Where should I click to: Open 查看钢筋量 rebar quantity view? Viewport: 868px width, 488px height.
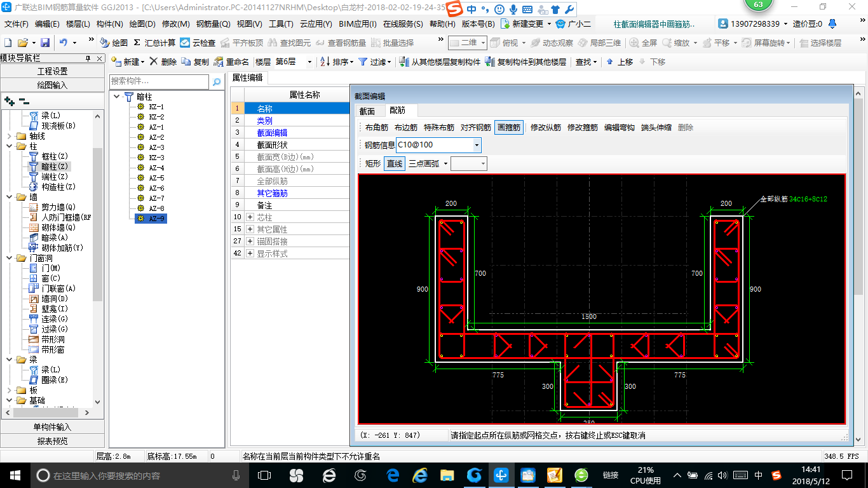[x=341, y=43]
